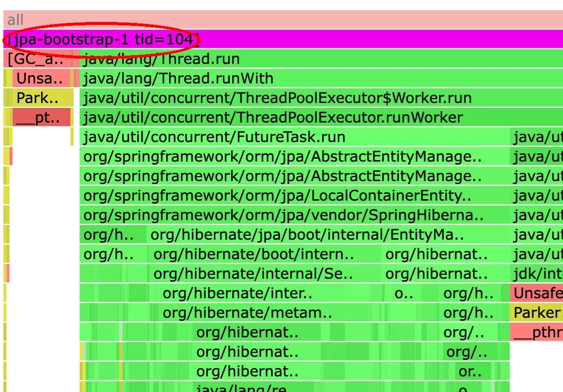Select the red [GC_a.. frame
Screen dimensions: 563x392
click(36, 59)
